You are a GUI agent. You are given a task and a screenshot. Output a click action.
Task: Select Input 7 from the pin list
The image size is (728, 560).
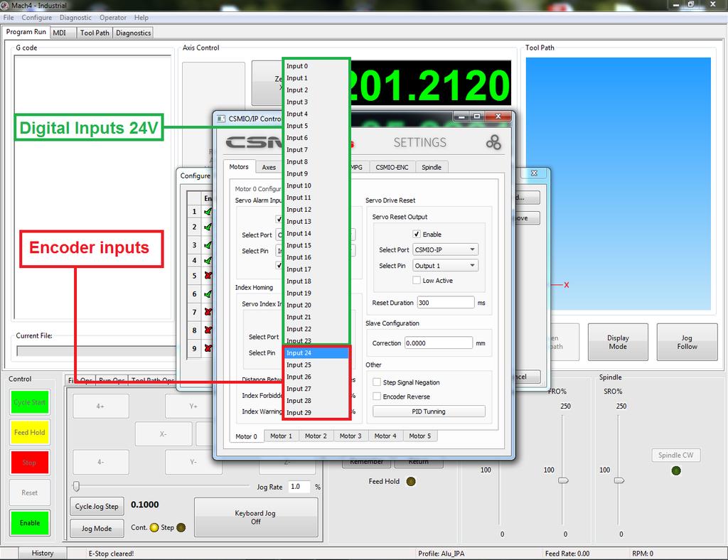click(x=316, y=150)
